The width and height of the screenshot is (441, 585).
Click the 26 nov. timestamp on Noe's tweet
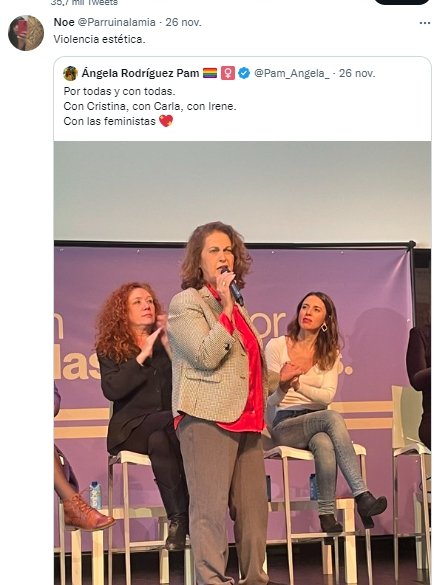[x=184, y=22]
